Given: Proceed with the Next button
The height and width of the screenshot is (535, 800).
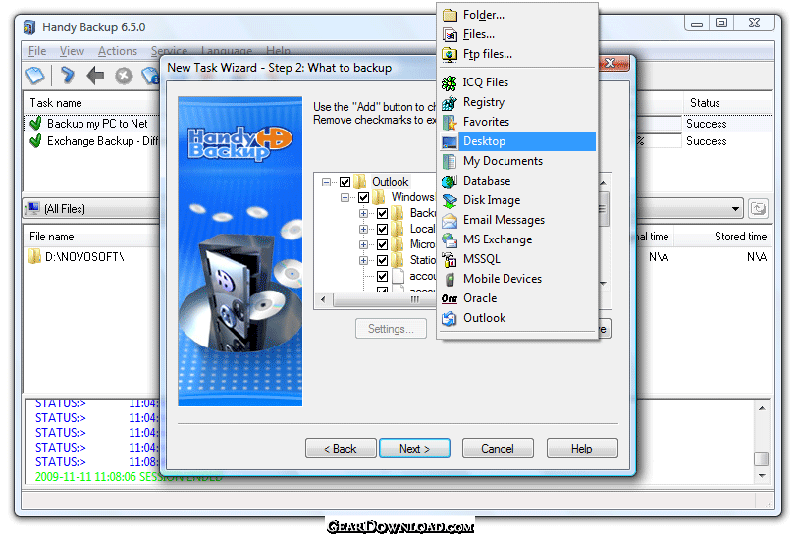Looking at the screenshot, I should [415, 449].
